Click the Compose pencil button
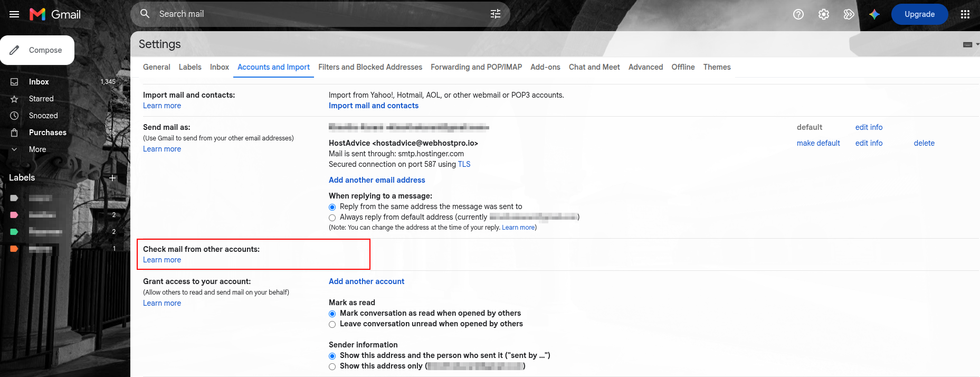Image resolution: width=980 pixels, height=377 pixels. point(37,50)
